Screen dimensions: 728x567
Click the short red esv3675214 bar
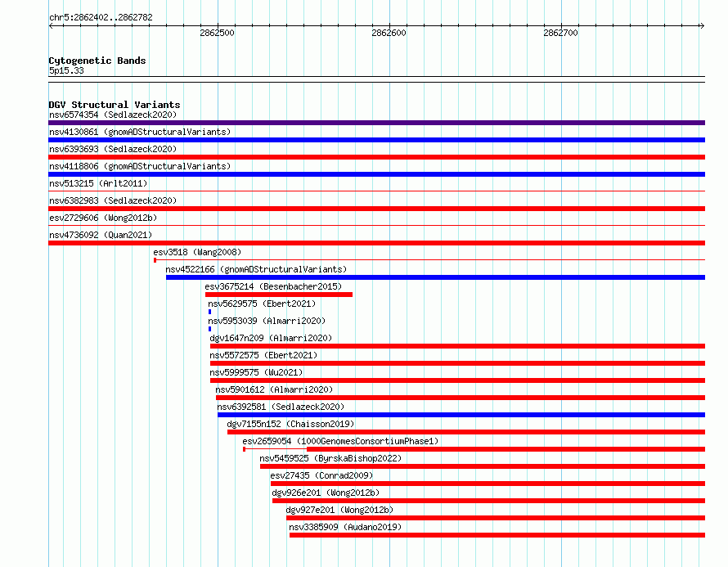coord(279,295)
